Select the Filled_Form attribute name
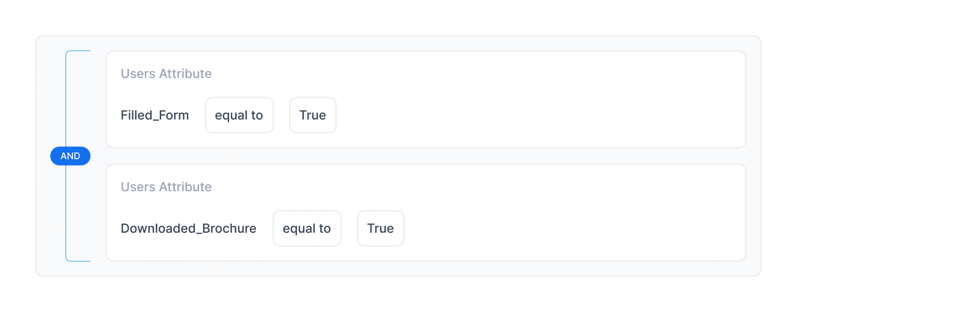Image resolution: width=980 pixels, height=312 pixels. [x=155, y=115]
